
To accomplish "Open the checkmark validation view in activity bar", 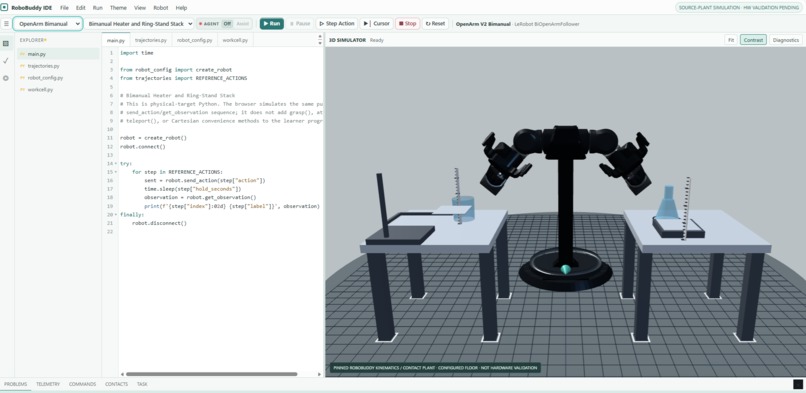I will pos(6,61).
